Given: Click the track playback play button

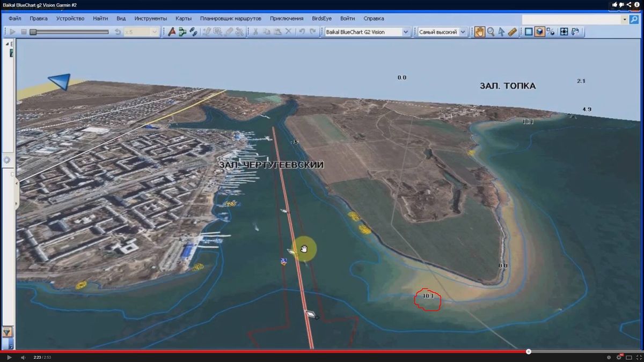Looking at the screenshot, I should (13, 32).
